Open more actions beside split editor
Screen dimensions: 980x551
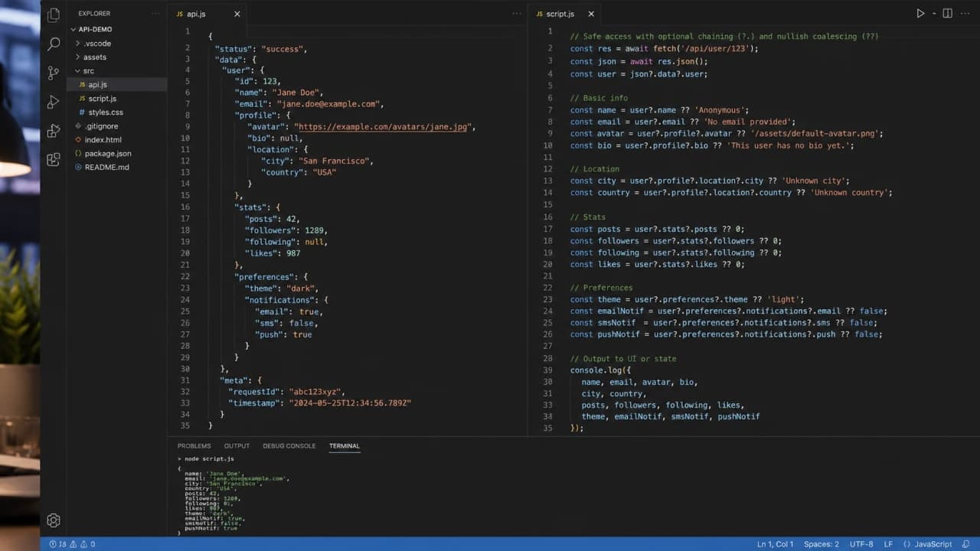click(965, 14)
